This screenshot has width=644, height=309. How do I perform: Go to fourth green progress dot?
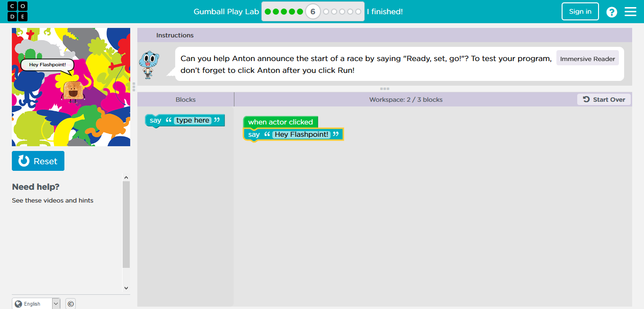coord(292,11)
